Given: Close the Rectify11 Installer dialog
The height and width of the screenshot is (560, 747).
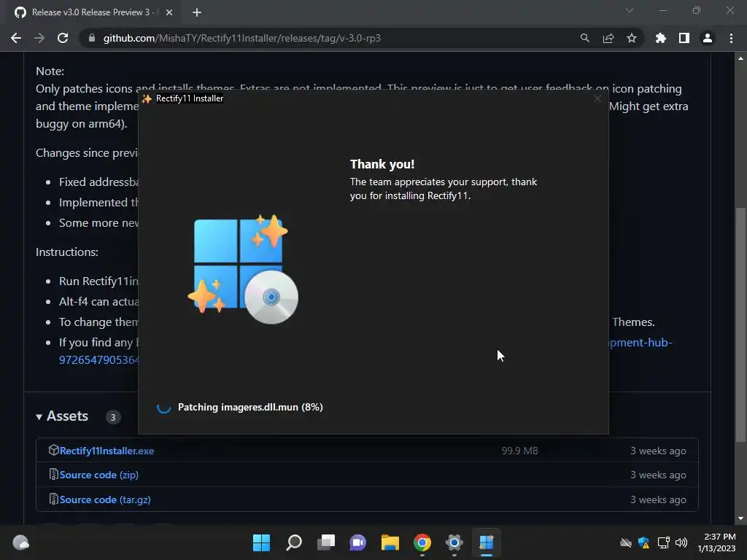Looking at the screenshot, I should (597, 98).
